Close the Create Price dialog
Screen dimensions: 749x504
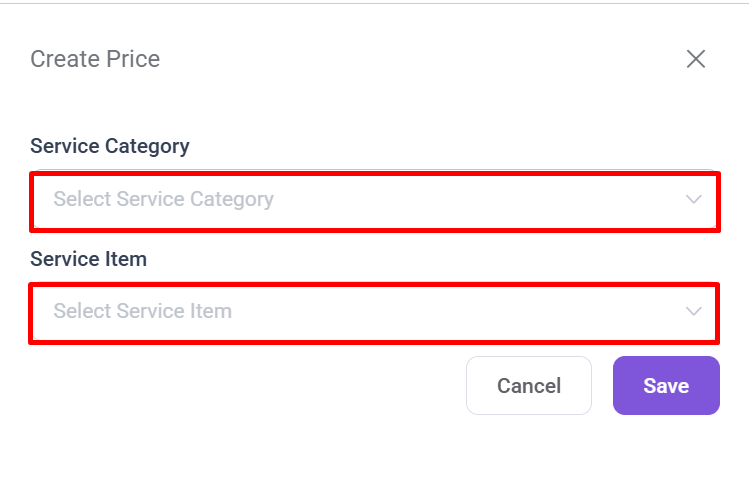pos(696,59)
